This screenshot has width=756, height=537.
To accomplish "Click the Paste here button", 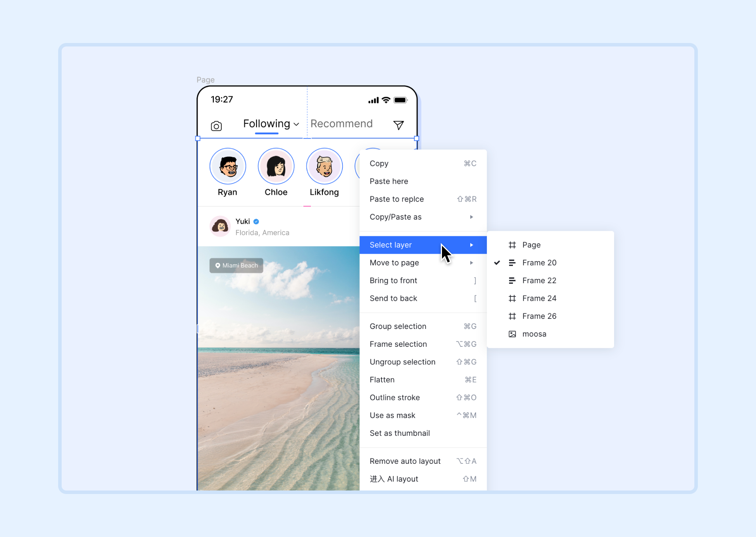I will (x=390, y=181).
